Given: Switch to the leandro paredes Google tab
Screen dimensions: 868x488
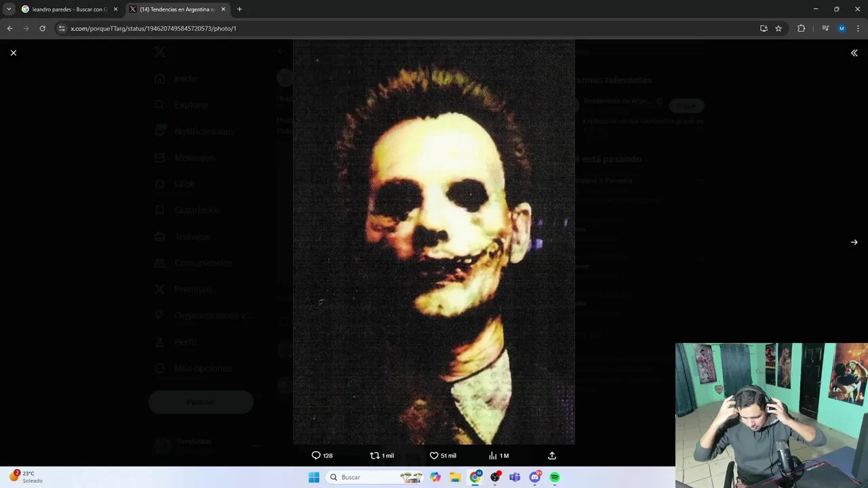Looking at the screenshot, I should coord(70,9).
